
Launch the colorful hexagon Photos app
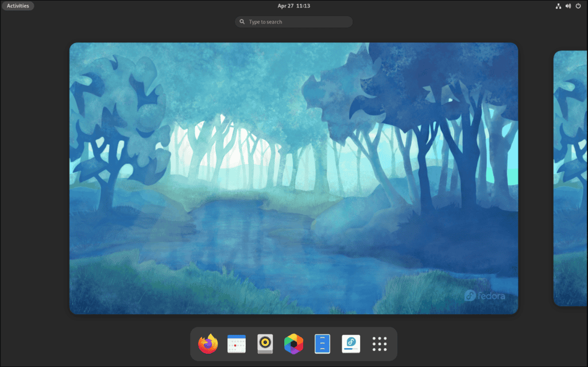(293, 343)
